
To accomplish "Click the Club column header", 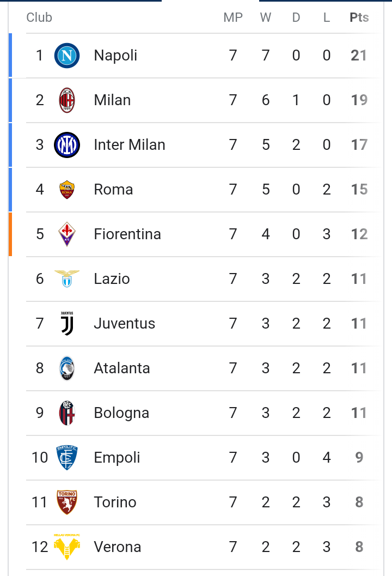I will pos(39,17).
